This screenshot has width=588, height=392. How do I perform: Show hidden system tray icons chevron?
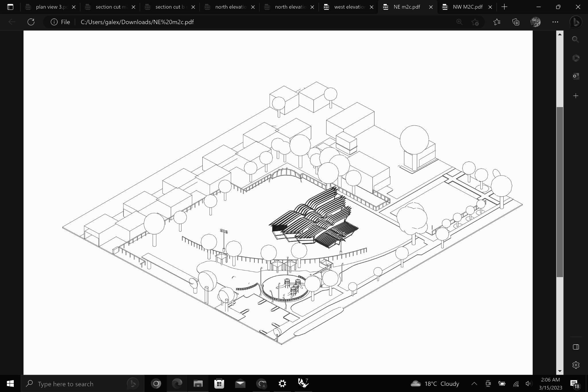click(474, 384)
